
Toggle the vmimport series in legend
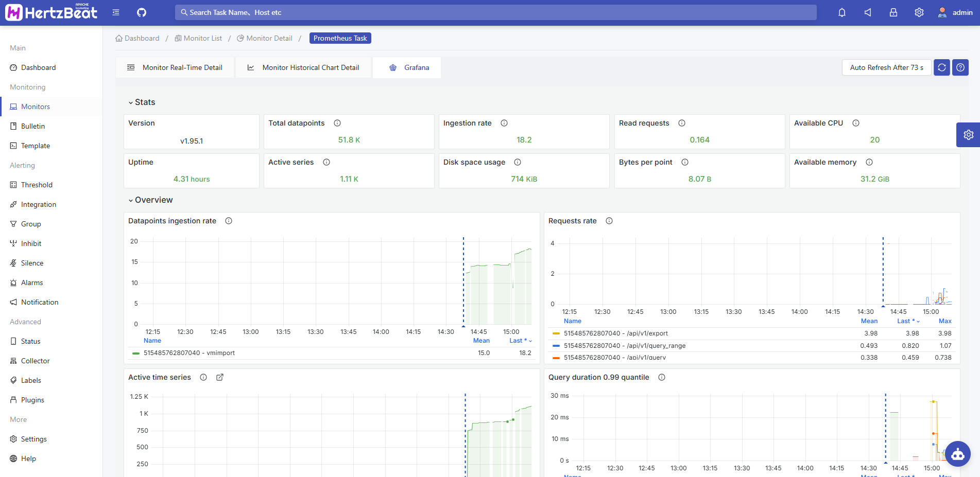189,353
